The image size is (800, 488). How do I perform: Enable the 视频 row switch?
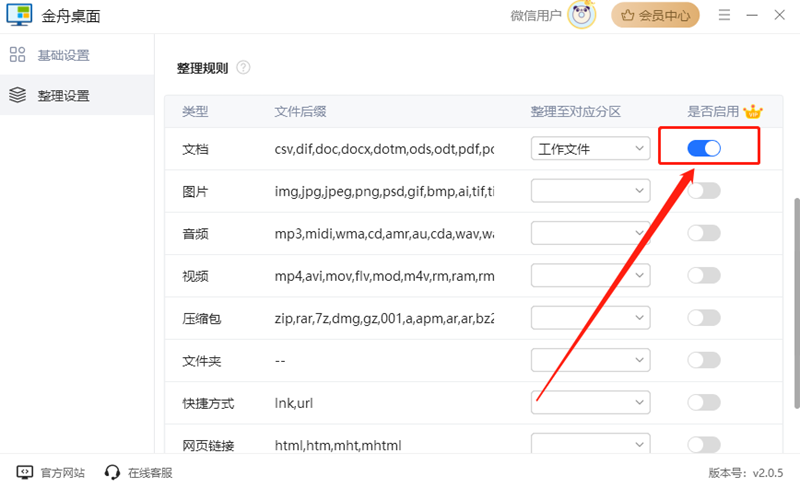tap(704, 276)
